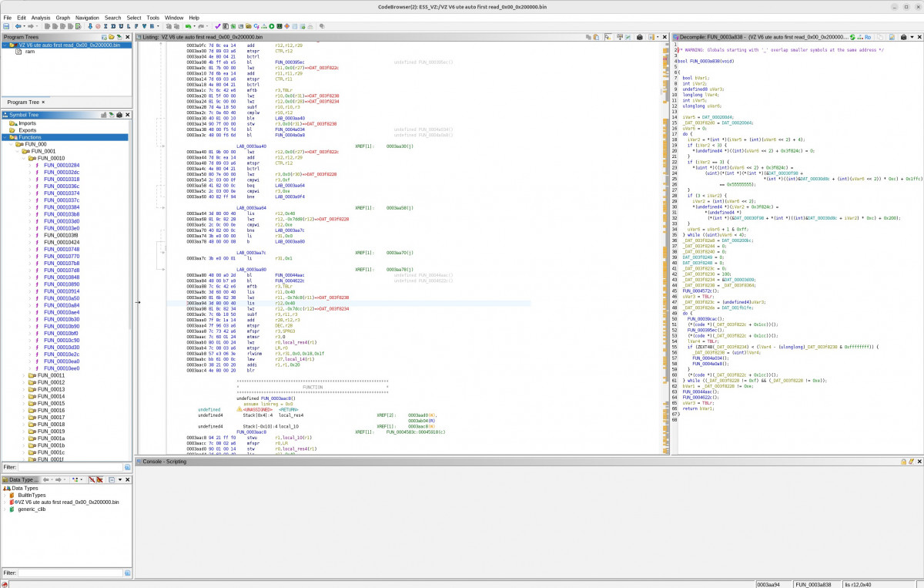The image size is (924, 588).
Task: Open the Analysis menu
Action: [x=41, y=17]
